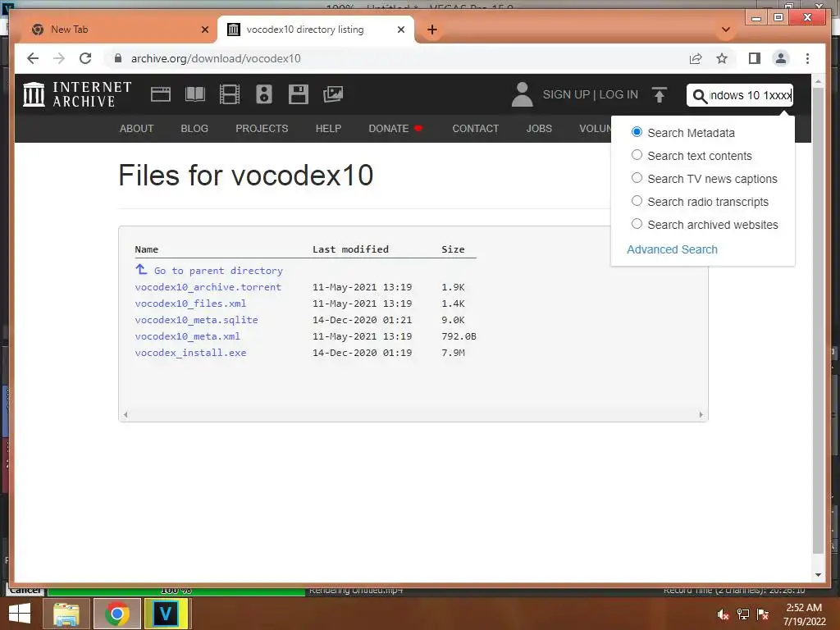This screenshot has height=630, width=840.
Task: Click the muted volume tray icon
Action: pyautogui.click(x=724, y=614)
